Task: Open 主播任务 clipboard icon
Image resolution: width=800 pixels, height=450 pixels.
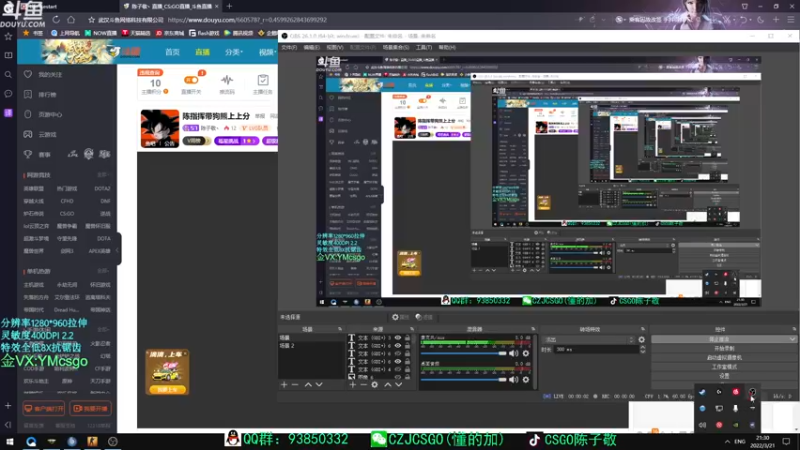Action: (263, 80)
